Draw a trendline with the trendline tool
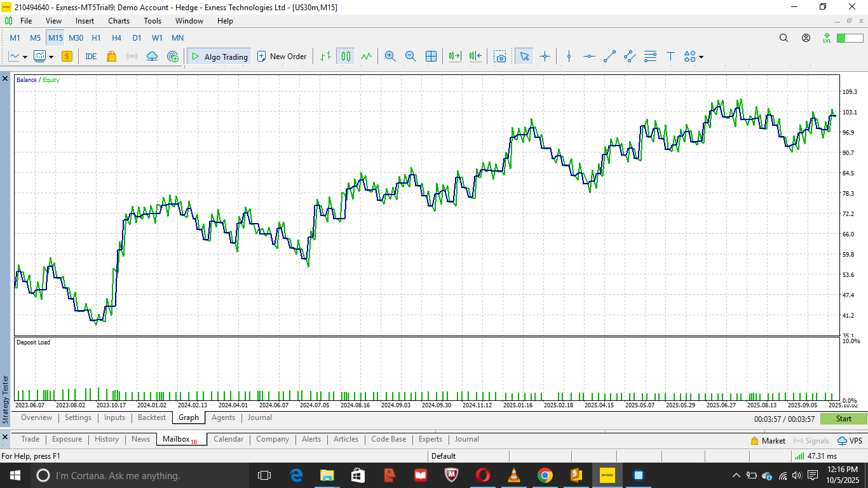The height and width of the screenshot is (488, 868). (609, 57)
